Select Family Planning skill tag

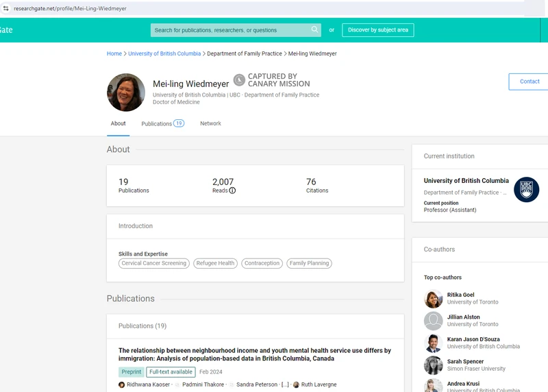(x=309, y=263)
